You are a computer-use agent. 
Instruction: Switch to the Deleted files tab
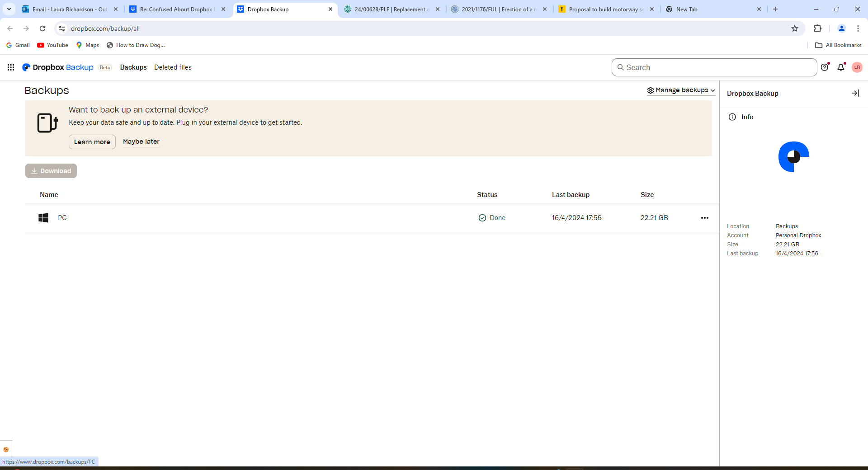pos(173,67)
